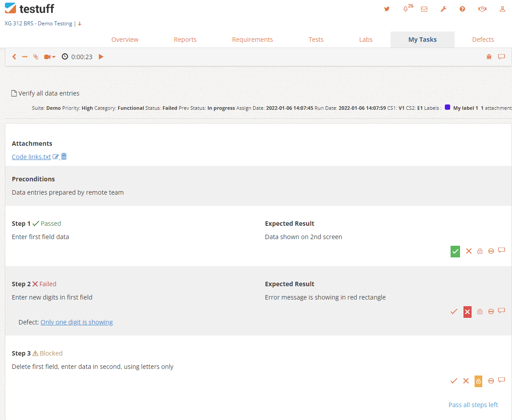Click the Verify all data entries title
The height and width of the screenshot is (420, 512).
tap(48, 93)
